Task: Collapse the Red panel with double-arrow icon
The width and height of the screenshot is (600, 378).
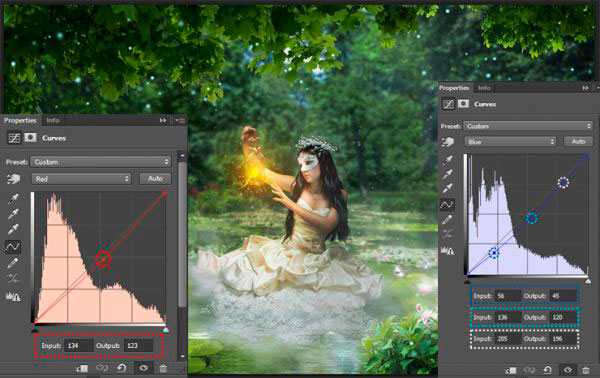Action: pyautogui.click(x=163, y=120)
